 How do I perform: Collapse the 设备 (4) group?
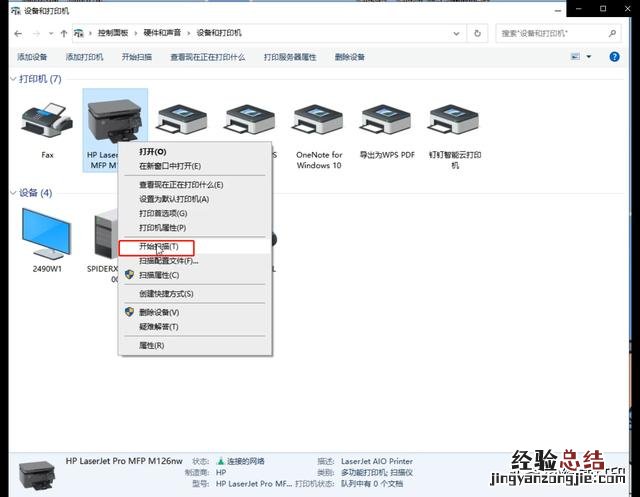tap(13, 193)
